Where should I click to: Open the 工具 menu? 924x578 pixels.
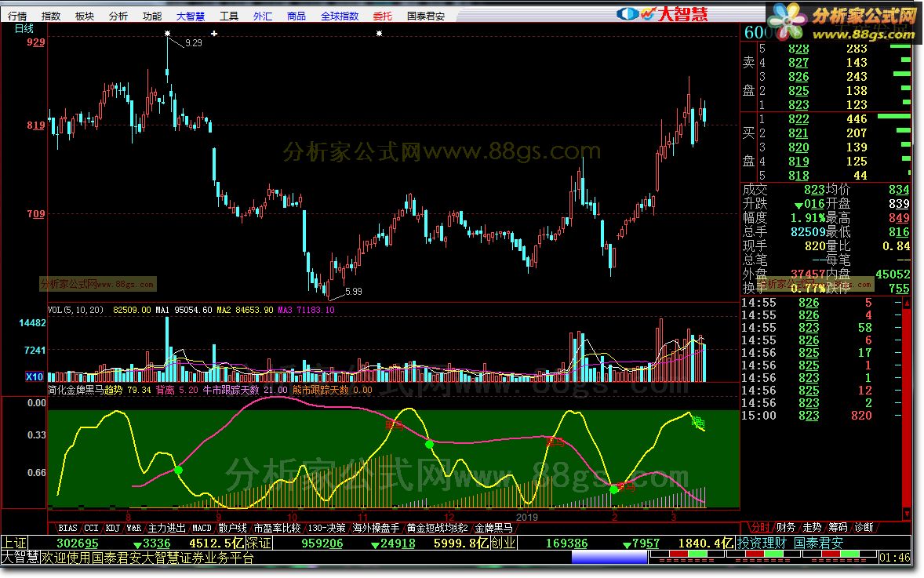pyautogui.click(x=229, y=16)
